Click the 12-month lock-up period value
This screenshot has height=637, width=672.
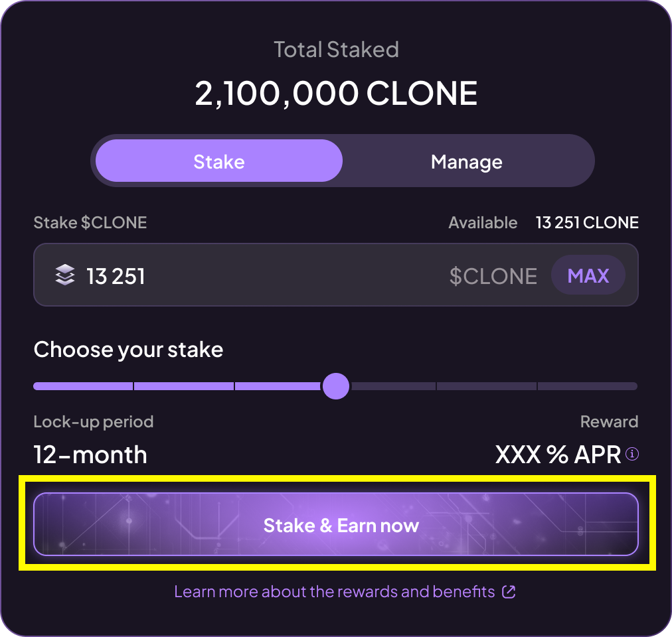(90, 455)
